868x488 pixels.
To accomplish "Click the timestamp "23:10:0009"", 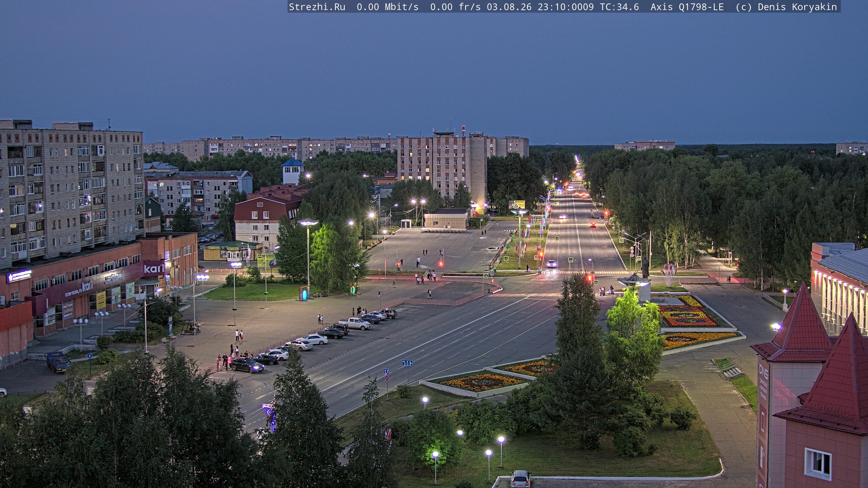I will [565, 7].
